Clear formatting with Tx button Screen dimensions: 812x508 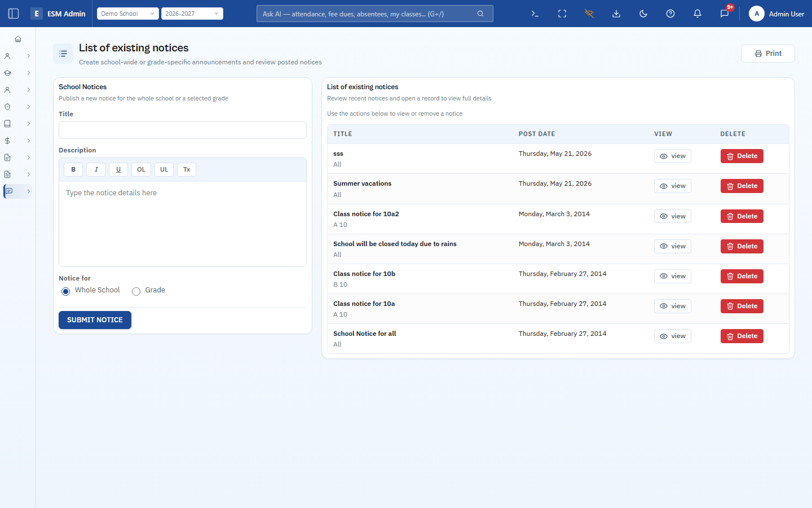pyautogui.click(x=187, y=169)
